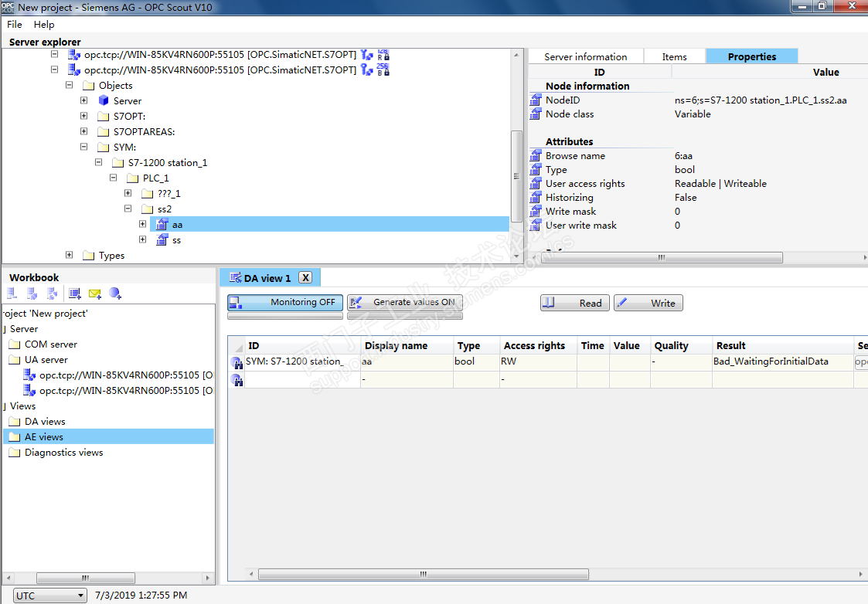Image resolution: width=868 pixels, height=604 pixels.
Task: Click the workbook toolbar diagnostics globe icon
Action: [115, 294]
